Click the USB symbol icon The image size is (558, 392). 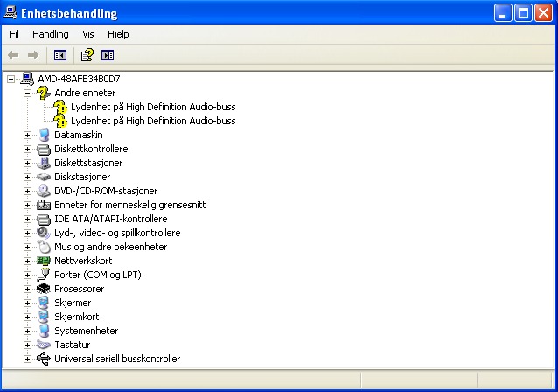(x=44, y=359)
